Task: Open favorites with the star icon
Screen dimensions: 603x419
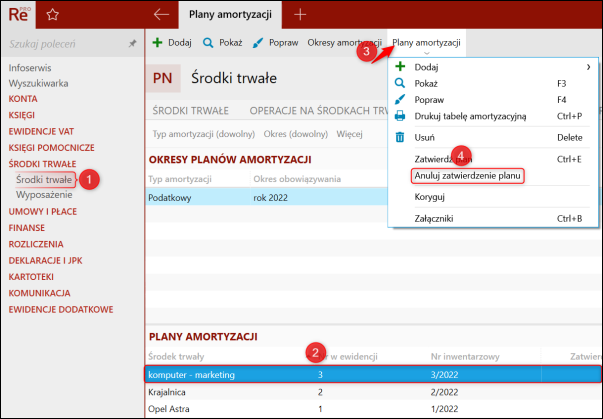Action: pos(52,15)
